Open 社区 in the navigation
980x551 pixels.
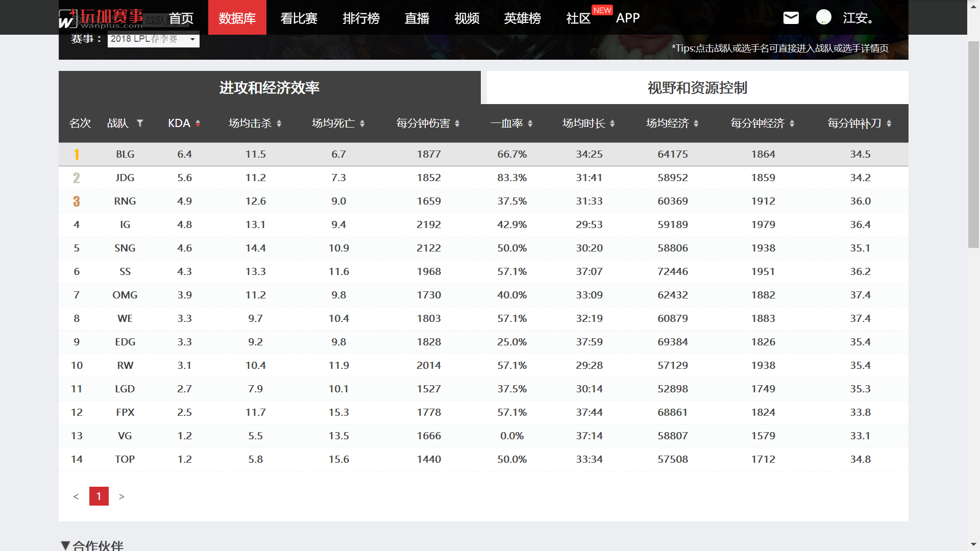point(578,18)
